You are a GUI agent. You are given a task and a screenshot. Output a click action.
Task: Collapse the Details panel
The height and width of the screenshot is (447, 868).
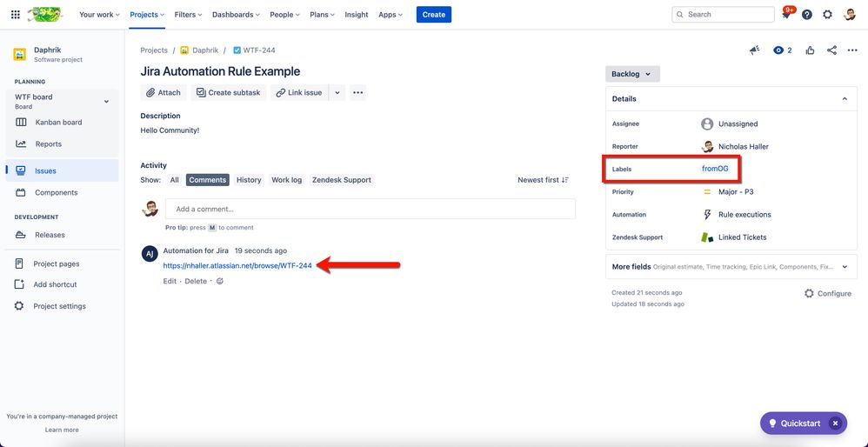tap(845, 99)
